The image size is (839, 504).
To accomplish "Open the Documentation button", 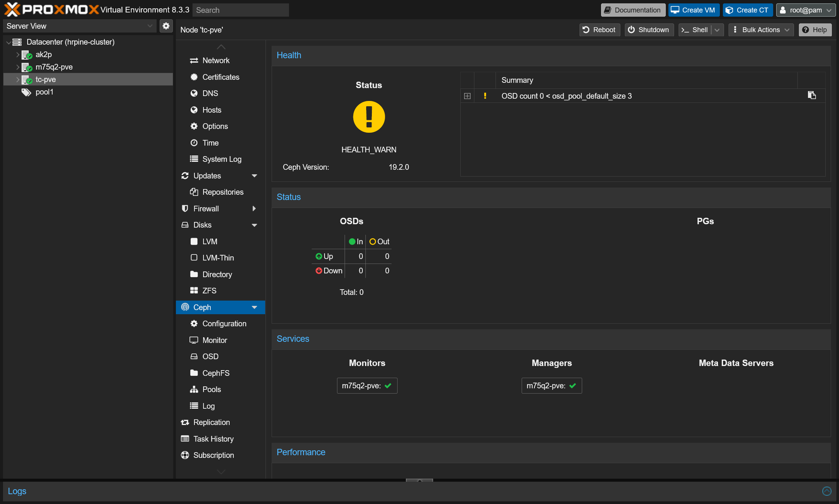I will point(633,10).
